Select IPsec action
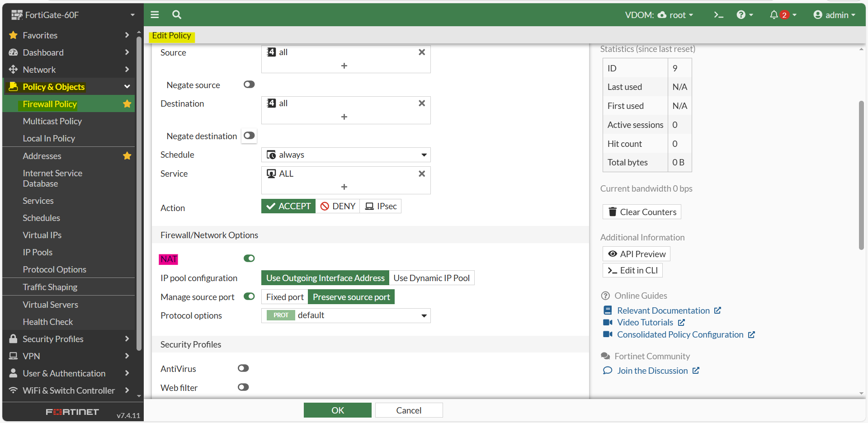868x423 pixels. 381,206
